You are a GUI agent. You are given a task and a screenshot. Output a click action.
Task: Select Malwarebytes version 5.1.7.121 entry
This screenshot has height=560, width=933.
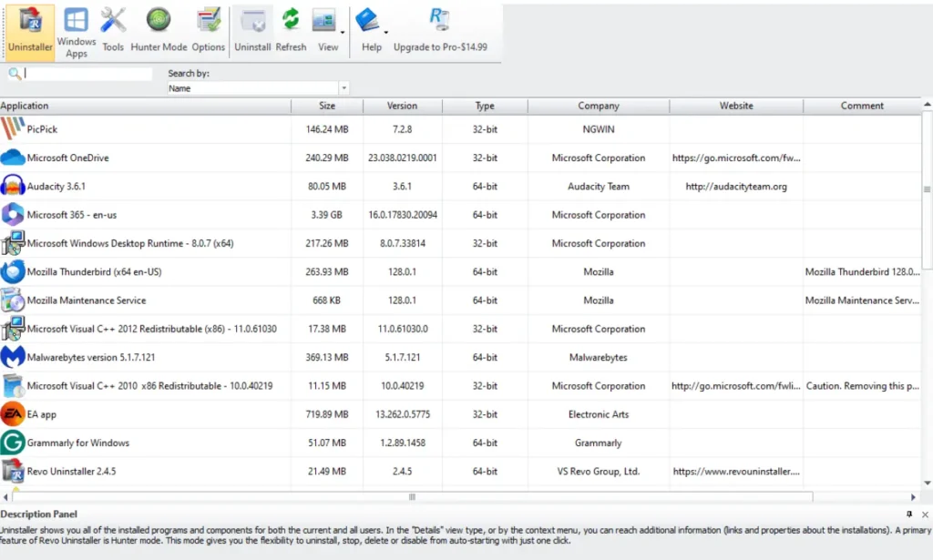point(90,357)
